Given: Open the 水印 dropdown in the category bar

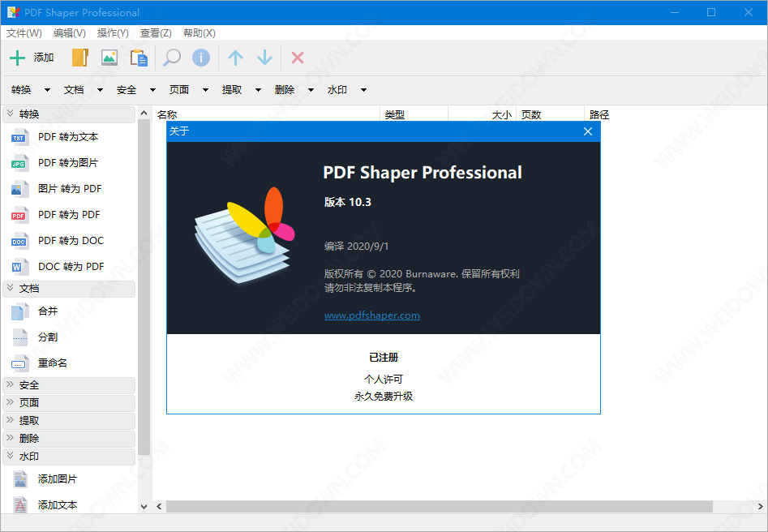Looking at the screenshot, I should point(347,90).
